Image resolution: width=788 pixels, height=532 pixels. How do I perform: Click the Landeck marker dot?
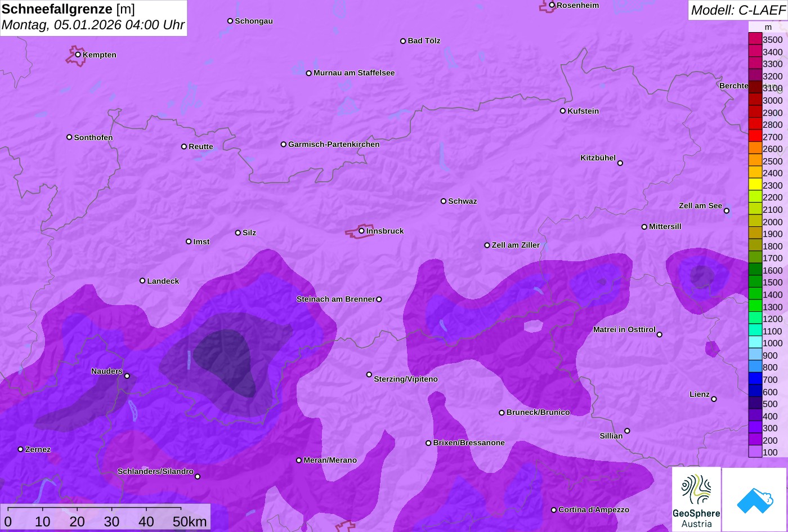(142, 281)
